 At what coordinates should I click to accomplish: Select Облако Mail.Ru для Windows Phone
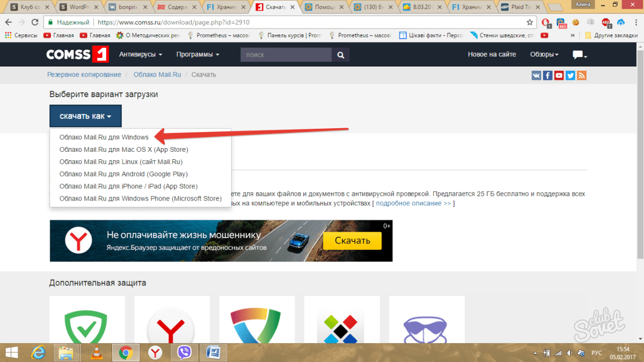141,199
